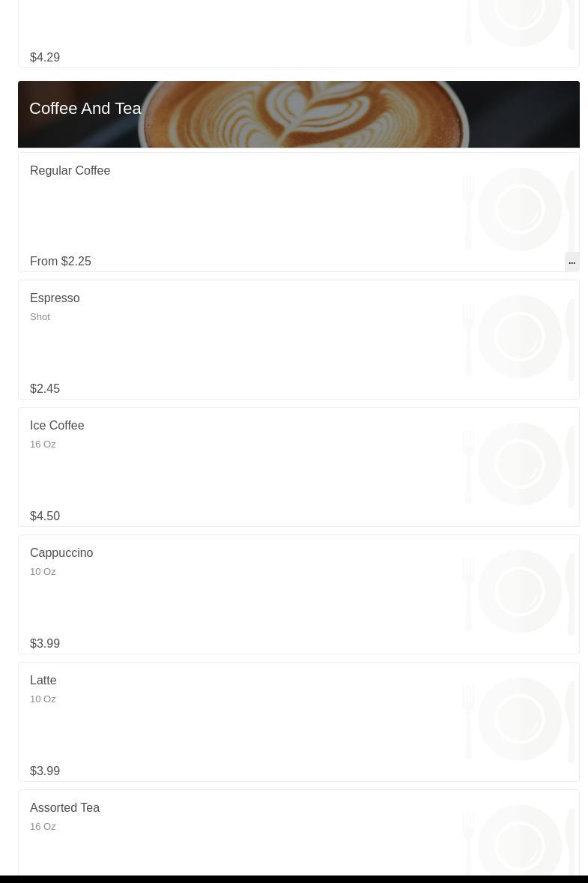The image size is (588, 883).
Task: Click the $4.29 price at top
Action: pyautogui.click(x=45, y=58)
